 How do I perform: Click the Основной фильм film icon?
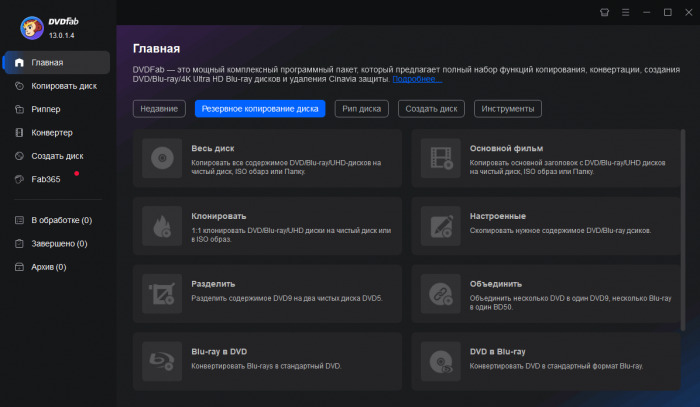point(439,157)
